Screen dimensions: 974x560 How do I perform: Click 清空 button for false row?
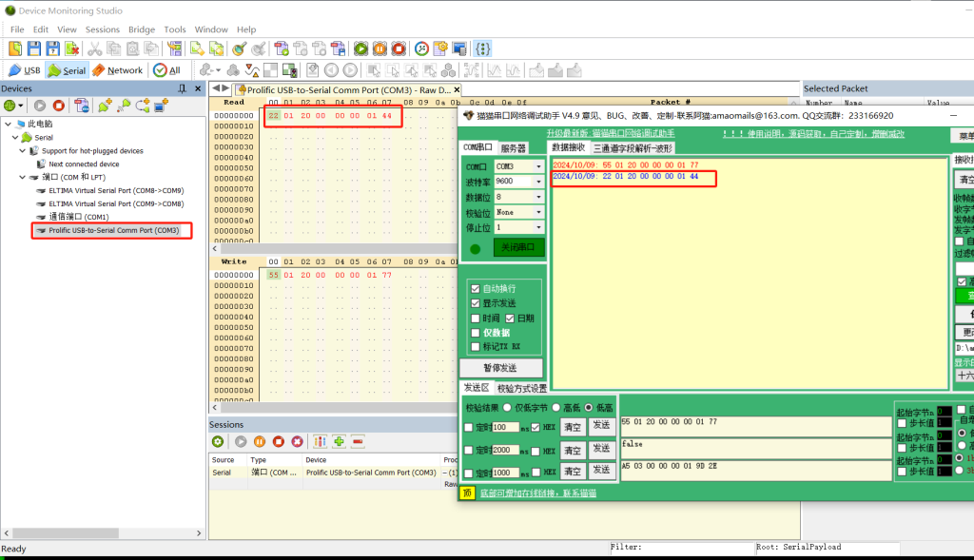[573, 450]
